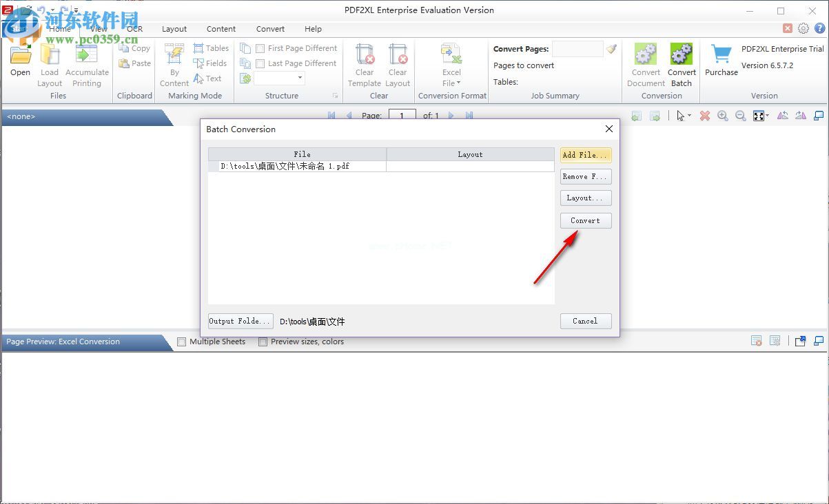Open settings gear in title area
This screenshot has height=504, width=829.
click(x=804, y=28)
